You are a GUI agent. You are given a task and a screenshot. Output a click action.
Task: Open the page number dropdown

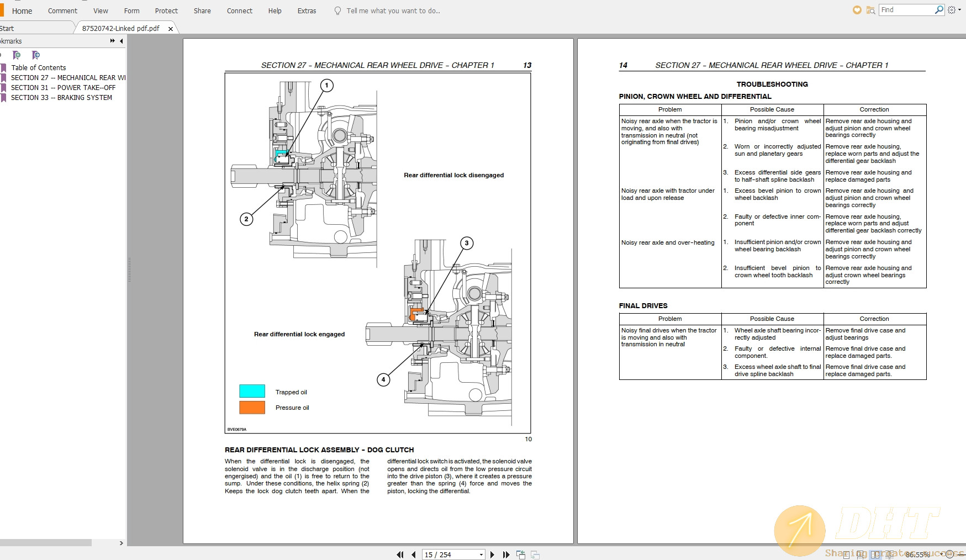point(481,554)
